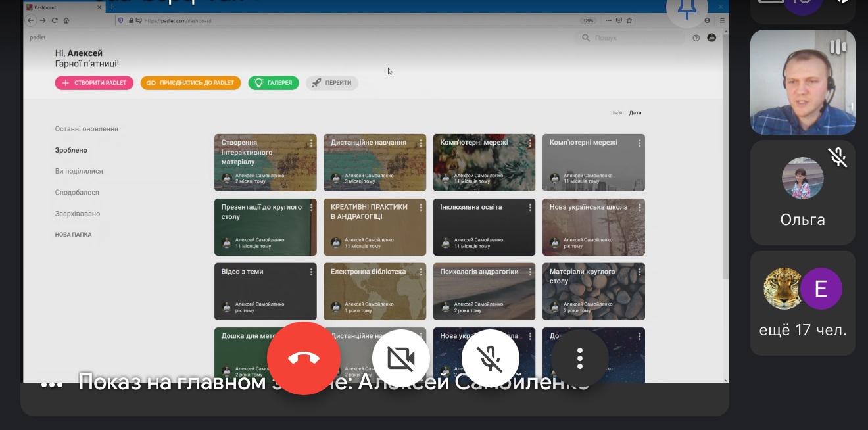Click the browser home icon

point(66,20)
